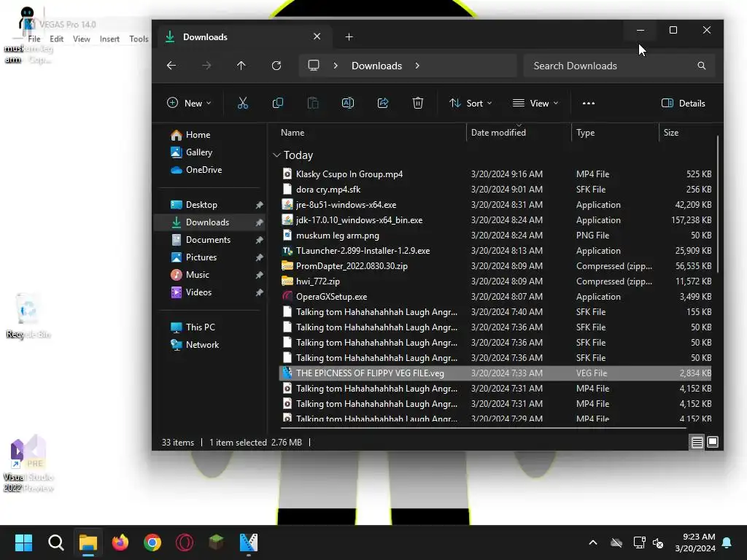The width and height of the screenshot is (747, 560).
Task: Sort by Type column header
Action: 615,133
